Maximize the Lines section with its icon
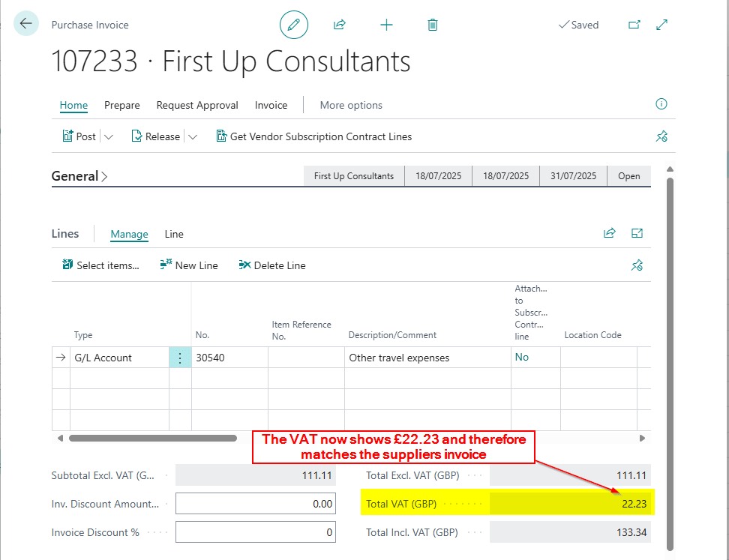The width and height of the screenshot is (729, 560). coord(637,233)
